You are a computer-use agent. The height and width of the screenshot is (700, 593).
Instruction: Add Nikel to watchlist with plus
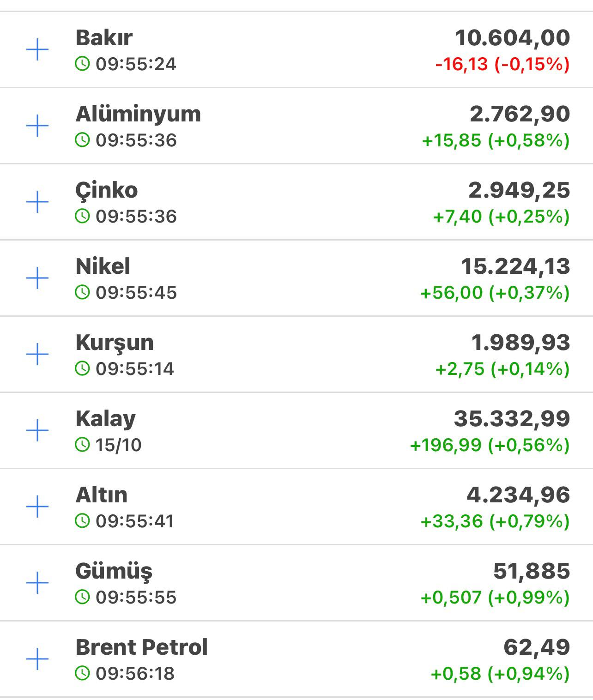pos(37,278)
